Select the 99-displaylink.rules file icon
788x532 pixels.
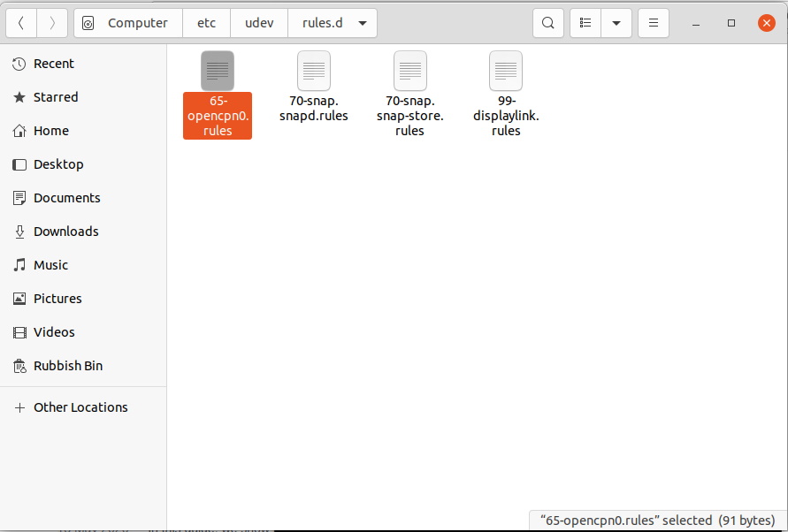(506, 71)
